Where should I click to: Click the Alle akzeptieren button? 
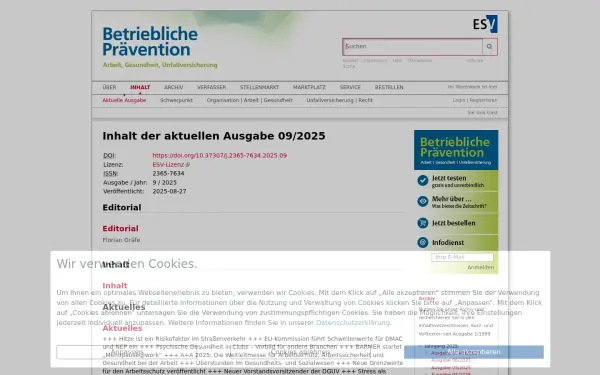pyautogui.click(x=474, y=352)
